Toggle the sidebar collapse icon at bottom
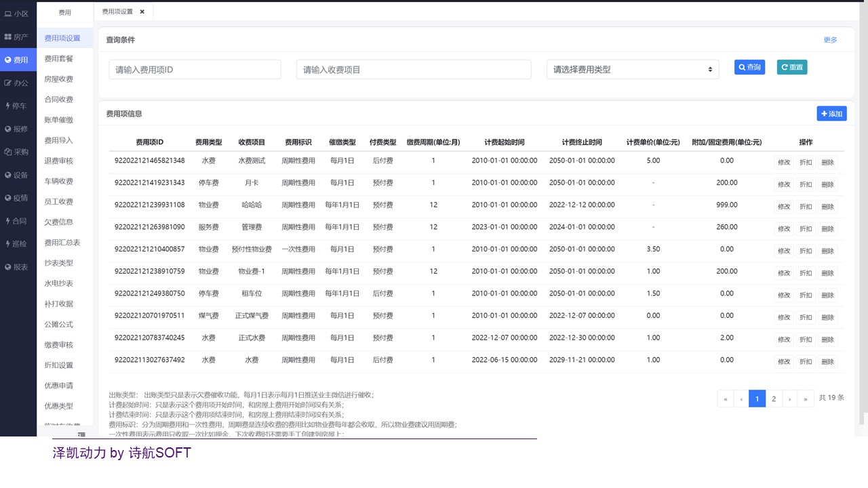Image resolution: width=868 pixels, height=488 pixels. pyautogui.click(x=81, y=434)
